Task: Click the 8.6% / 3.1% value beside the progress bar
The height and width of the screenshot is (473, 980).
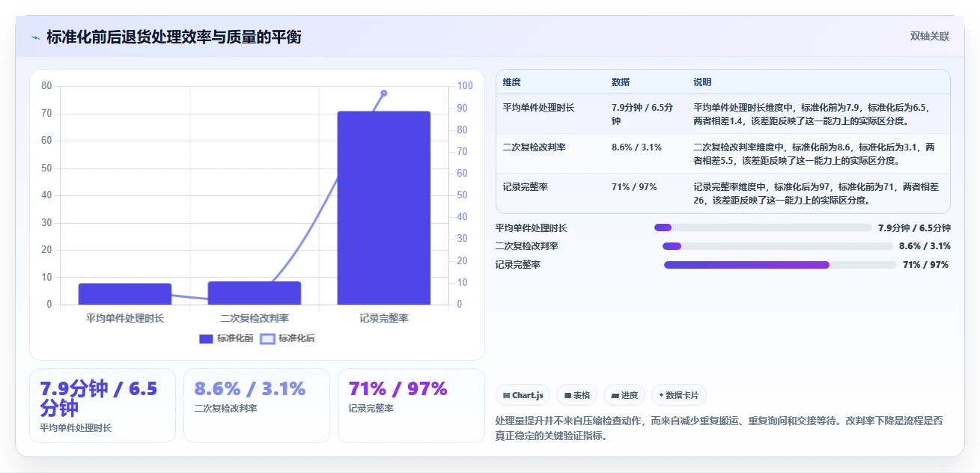Action: (925, 245)
